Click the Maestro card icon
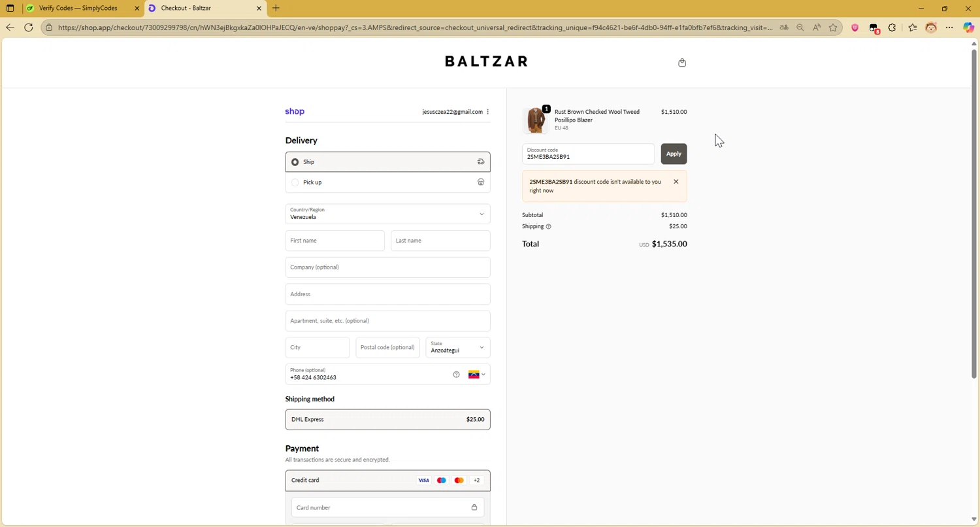Image resolution: width=980 pixels, height=527 pixels. click(x=441, y=481)
